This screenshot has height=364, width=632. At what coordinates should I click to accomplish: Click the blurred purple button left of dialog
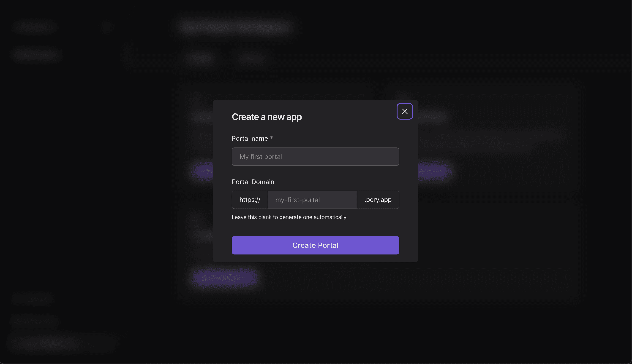point(203,171)
